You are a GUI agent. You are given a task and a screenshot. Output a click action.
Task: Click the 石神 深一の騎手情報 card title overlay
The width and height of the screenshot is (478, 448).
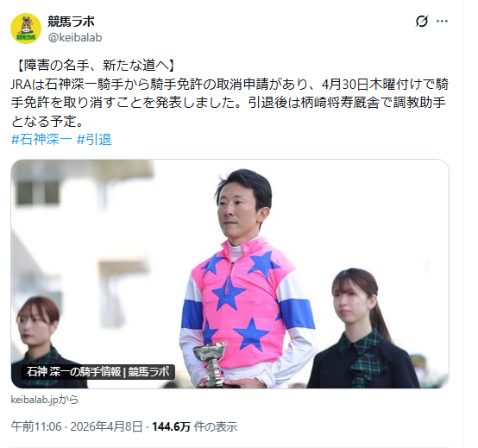(97, 372)
